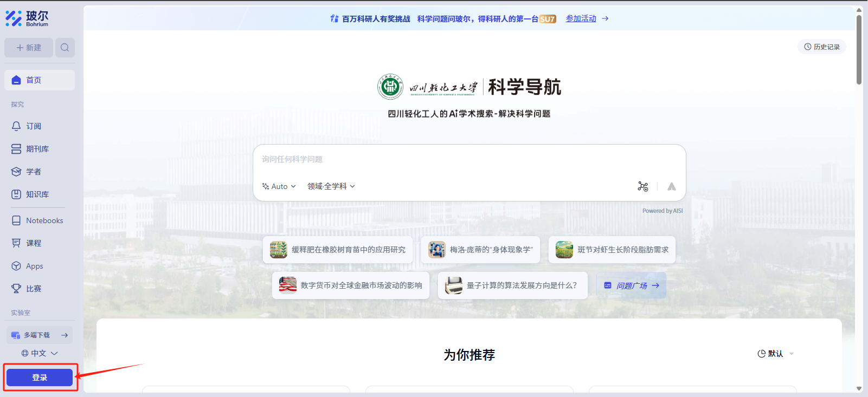Expand the Auto mode dropdown
868x397 pixels.
click(x=279, y=186)
